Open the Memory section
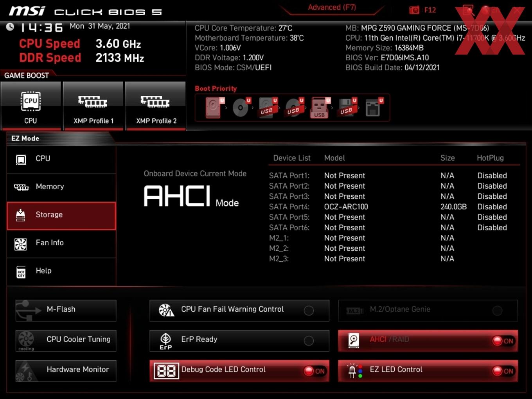Screen dimensions: 532x399 (x=61, y=187)
